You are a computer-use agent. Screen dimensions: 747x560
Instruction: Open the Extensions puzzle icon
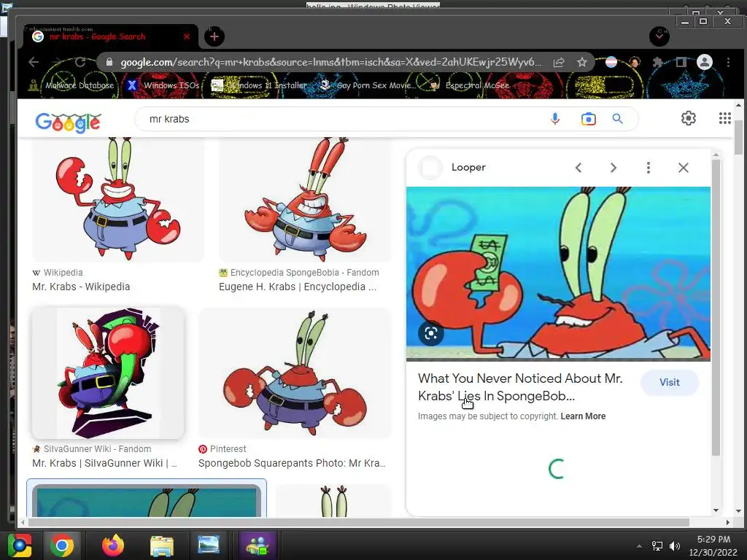(658, 62)
